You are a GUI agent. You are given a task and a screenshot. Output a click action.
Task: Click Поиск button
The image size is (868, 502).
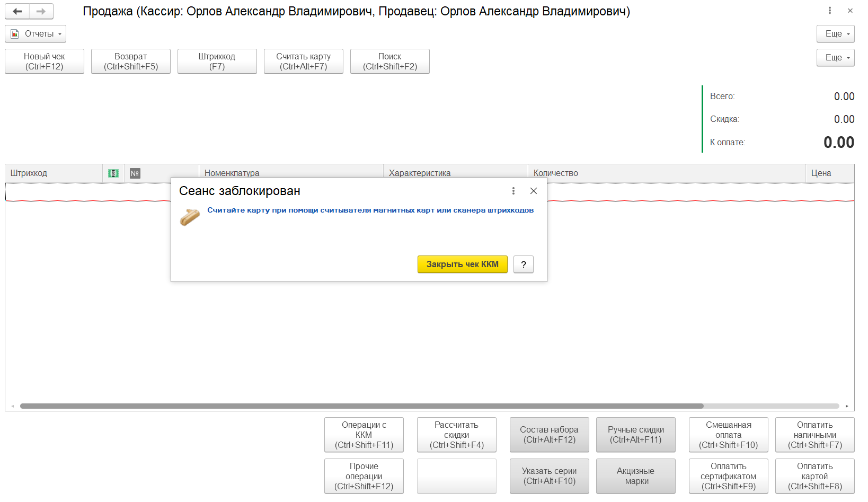tap(390, 61)
